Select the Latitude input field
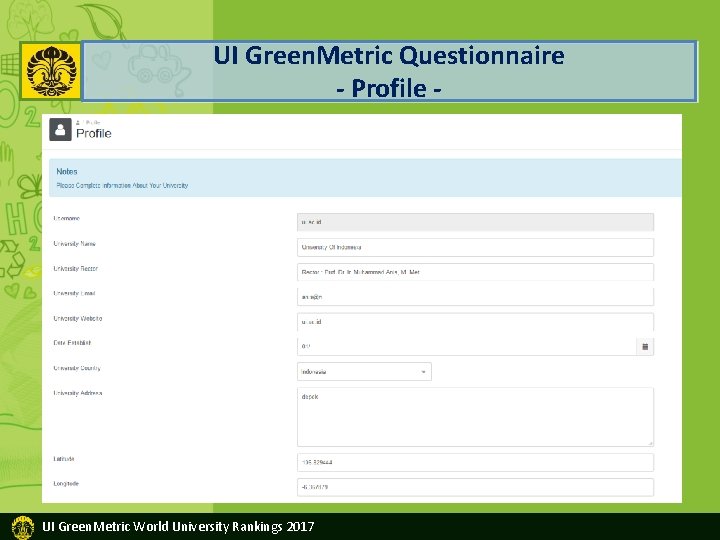The height and width of the screenshot is (540, 720). coord(475,462)
